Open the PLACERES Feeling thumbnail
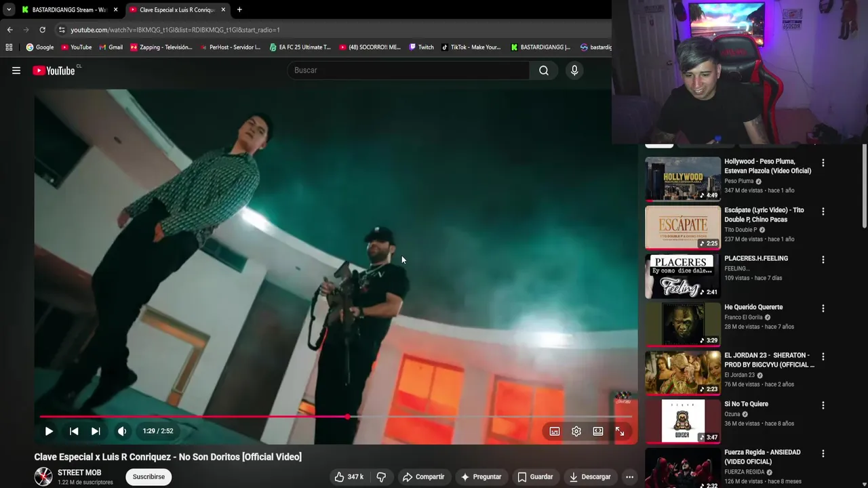This screenshot has width=868, height=488. pyautogui.click(x=683, y=276)
